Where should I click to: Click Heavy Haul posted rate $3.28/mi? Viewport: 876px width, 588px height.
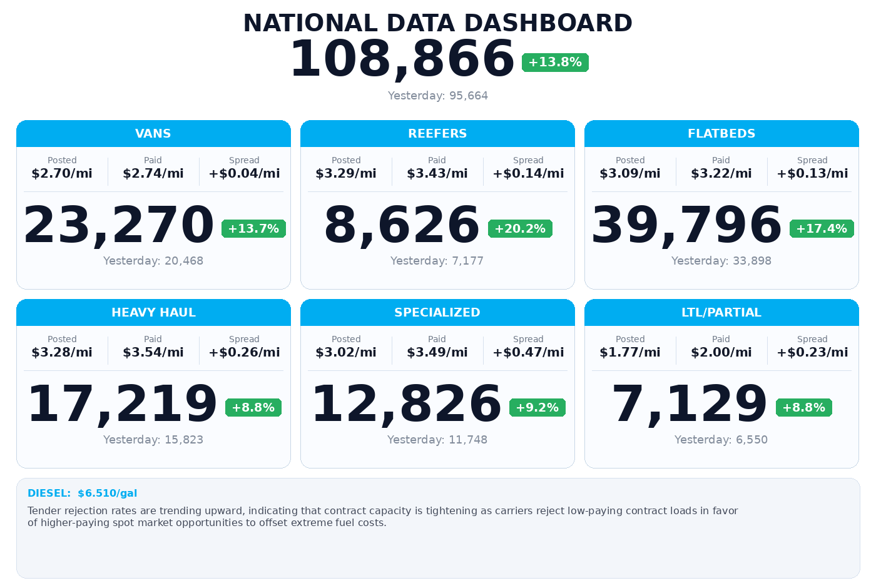point(62,353)
